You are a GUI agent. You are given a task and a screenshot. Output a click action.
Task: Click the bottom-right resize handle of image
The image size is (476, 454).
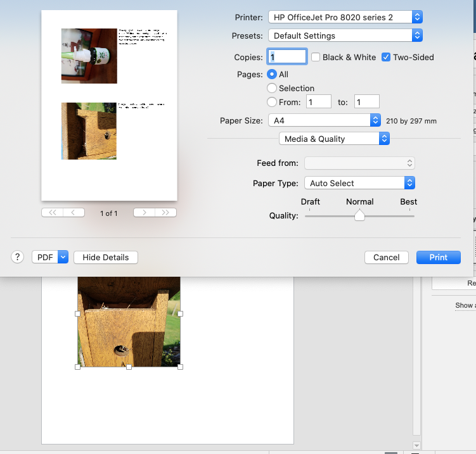pos(180,367)
